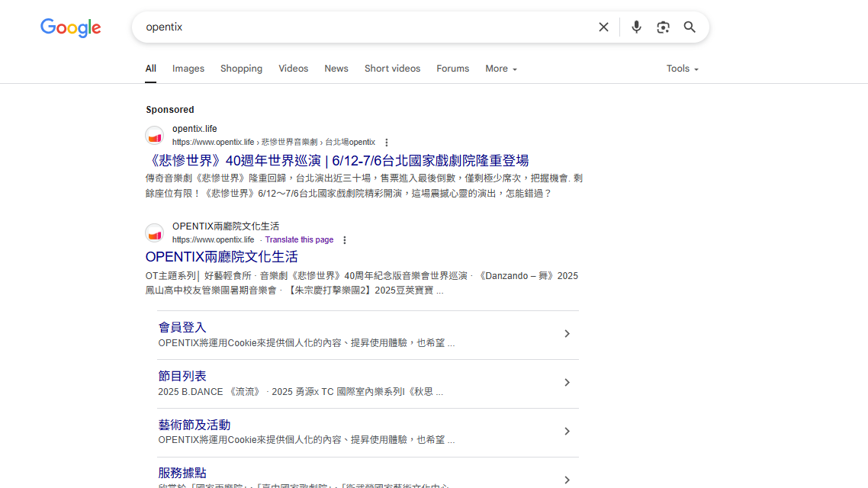Image resolution: width=868 pixels, height=488 pixels.
Task: Switch to Short videos tab
Action: [x=393, y=69]
